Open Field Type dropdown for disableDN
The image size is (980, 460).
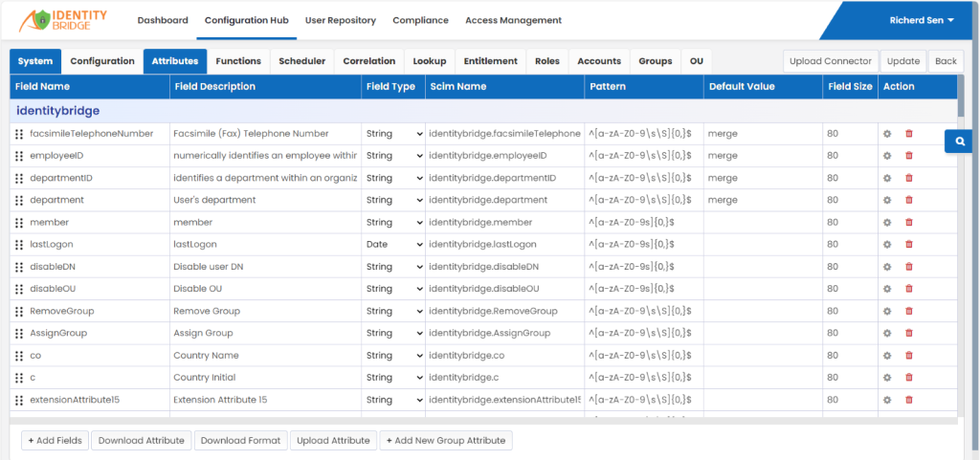coord(393,267)
